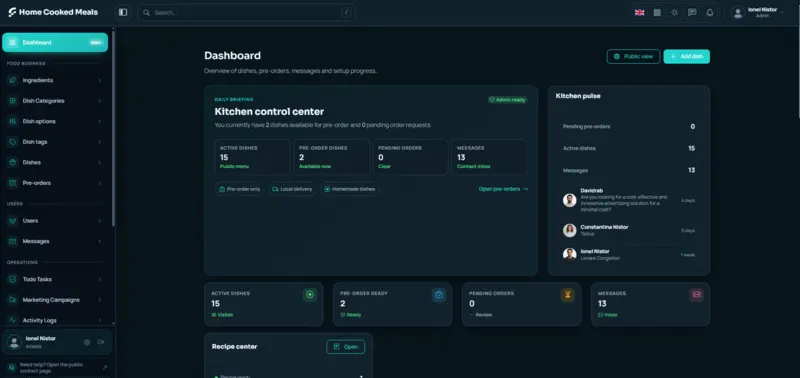Click the Admin ready badge
This screenshot has width=800, height=378.
[508, 100]
